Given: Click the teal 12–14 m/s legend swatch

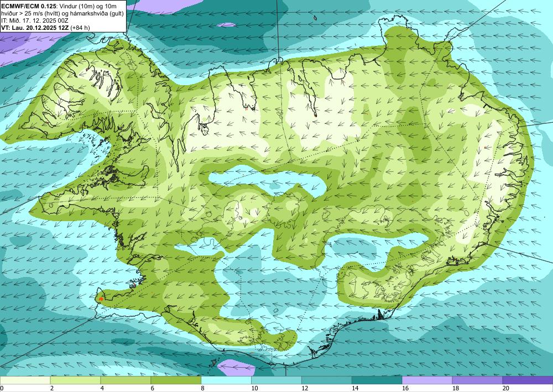Looking at the screenshot, I should 327,380.
